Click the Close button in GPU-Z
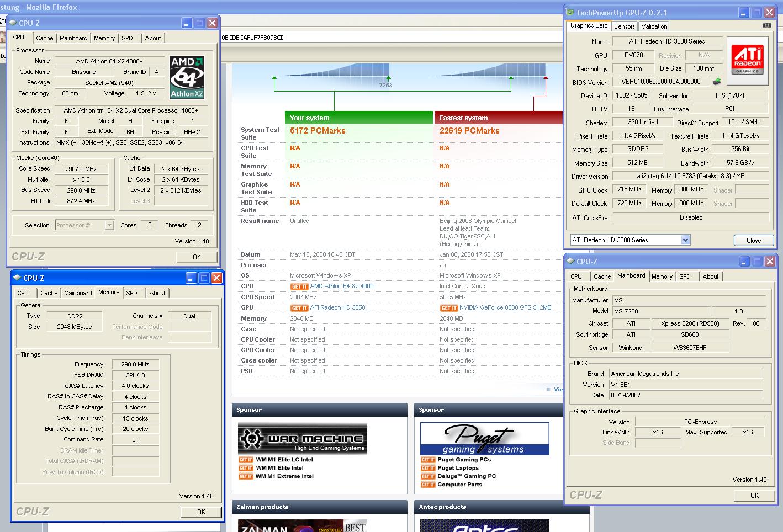783x532 pixels. point(754,240)
